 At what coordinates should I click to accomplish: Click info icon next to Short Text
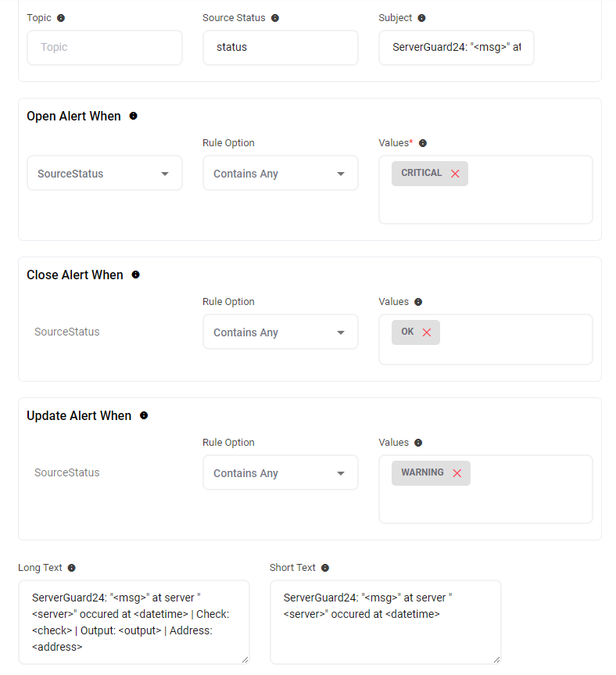click(x=325, y=568)
